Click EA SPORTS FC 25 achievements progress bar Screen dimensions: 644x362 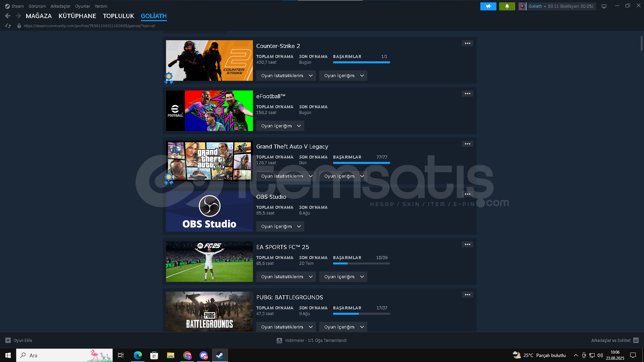tap(362, 263)
